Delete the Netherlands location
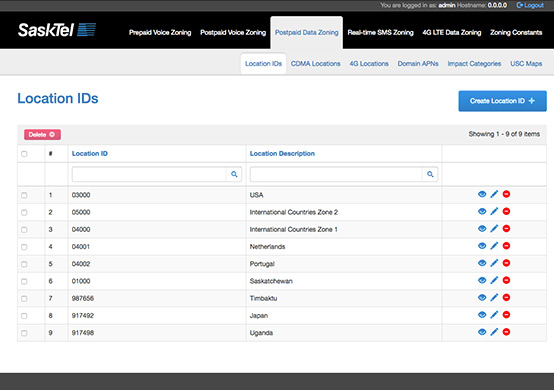The image size is (554, 390). pyautogui.click(x=506, y=246)
